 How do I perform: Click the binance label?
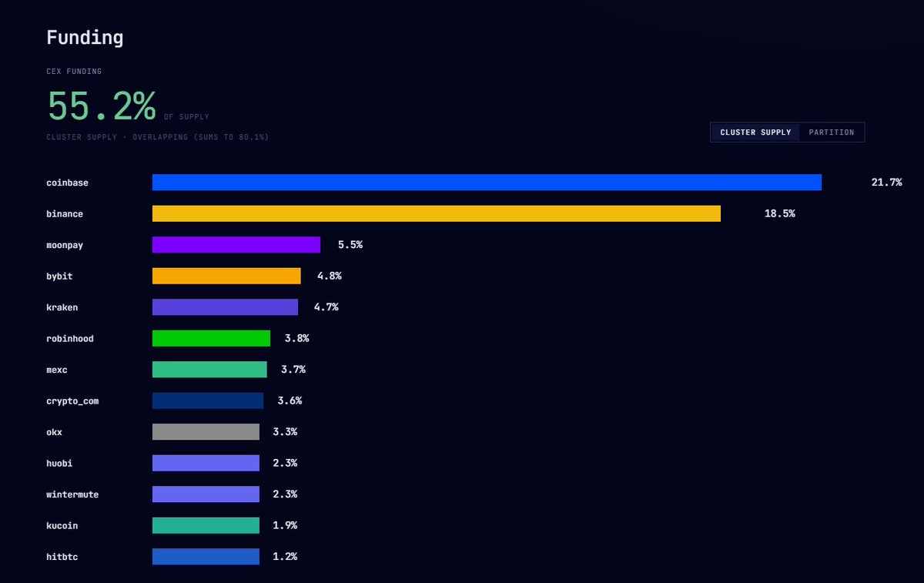pos(65,214)
